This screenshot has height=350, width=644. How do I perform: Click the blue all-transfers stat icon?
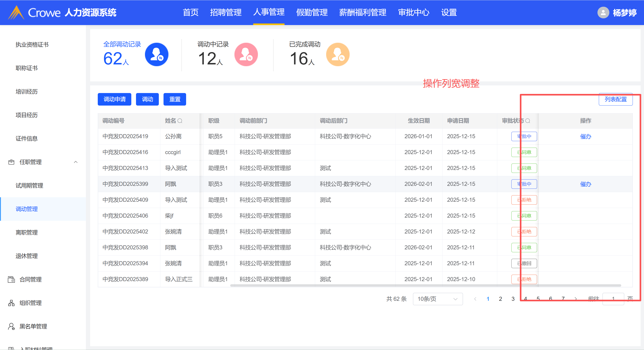157,55
